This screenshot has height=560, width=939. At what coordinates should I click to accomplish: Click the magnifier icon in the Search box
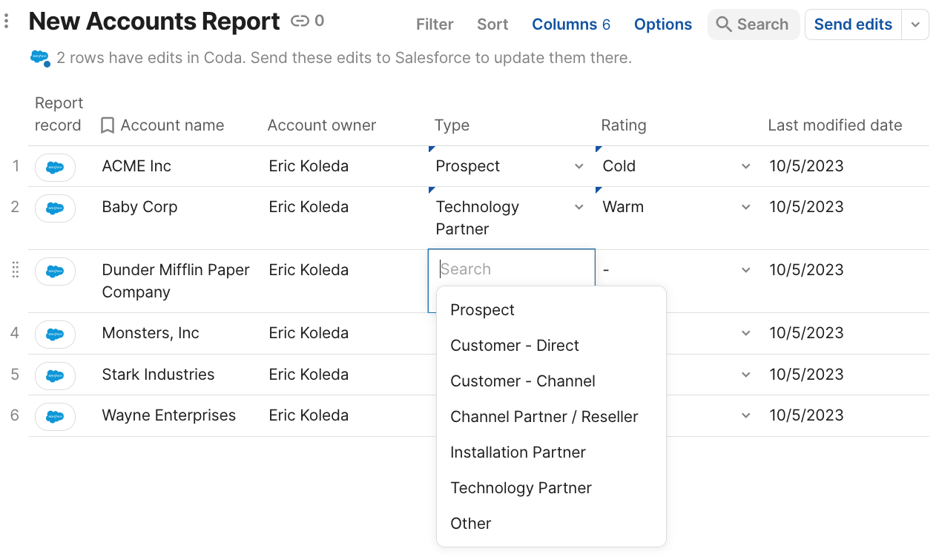723,24
